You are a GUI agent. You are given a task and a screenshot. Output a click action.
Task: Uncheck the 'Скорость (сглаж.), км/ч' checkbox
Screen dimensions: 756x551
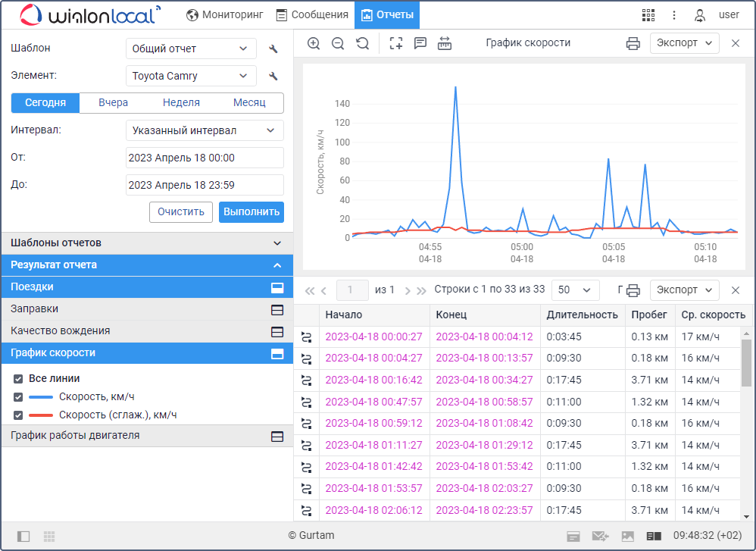pos(18,415)
